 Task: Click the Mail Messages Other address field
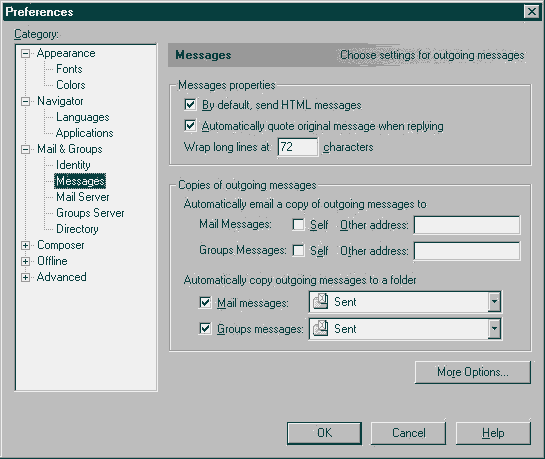(x=467, y=225)
